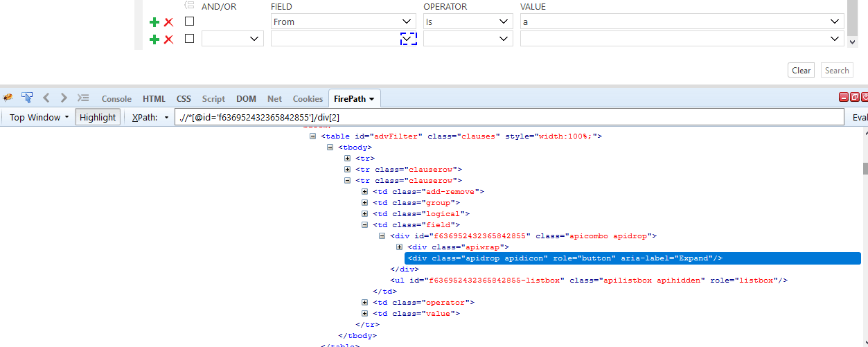Go forward with the Firebug right arrow
Image resolution: width=868 pixels, height=347 pixels.
click(64, 98)
